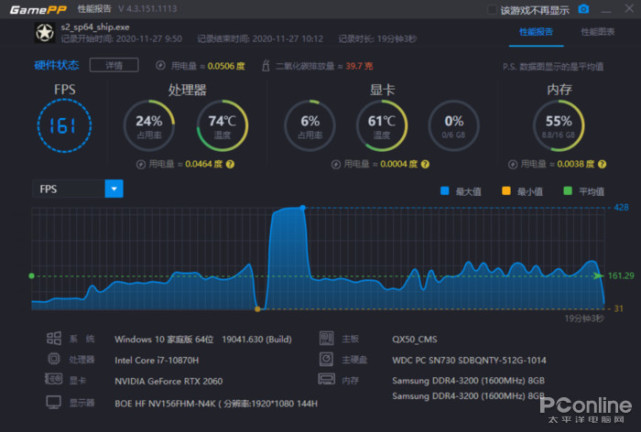
Task: Click the main hard disk icon
Action: [x=326, y=359]
